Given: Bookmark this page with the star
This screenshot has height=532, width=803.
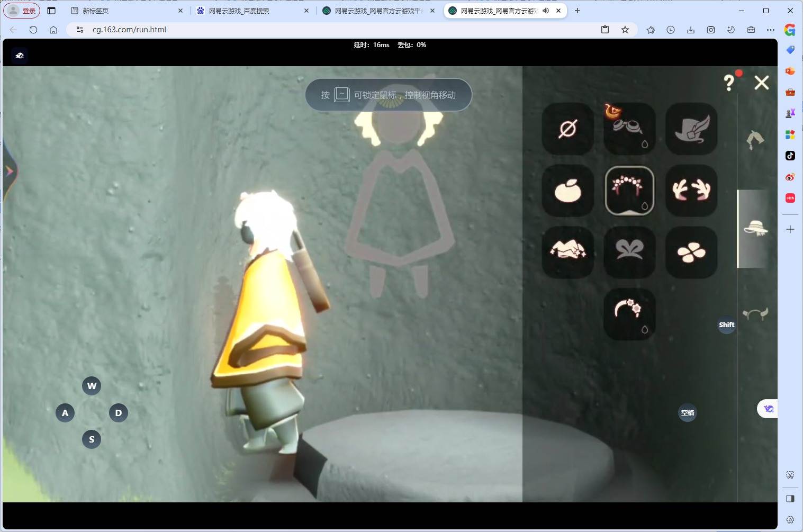Looking at the screenshot, I should (625, 30).
